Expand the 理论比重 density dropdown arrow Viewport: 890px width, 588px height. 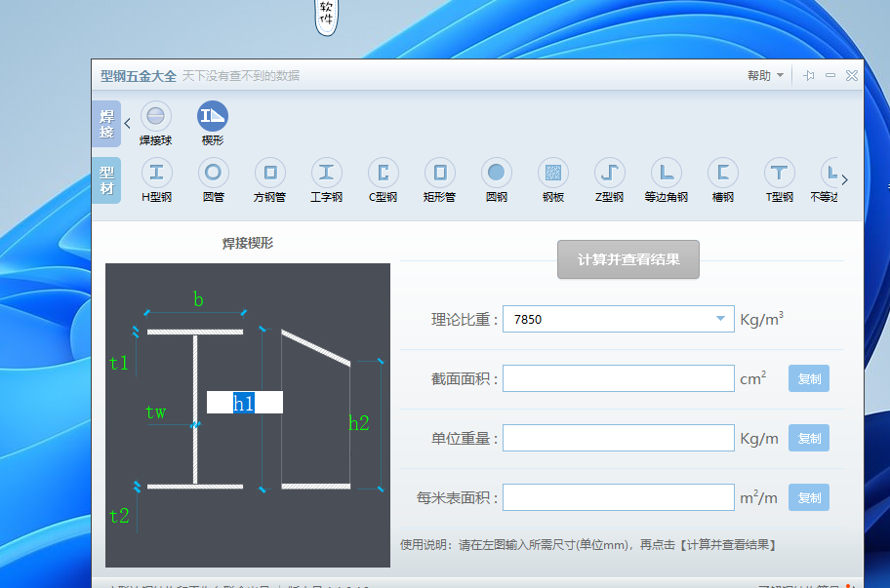[720, 319]
